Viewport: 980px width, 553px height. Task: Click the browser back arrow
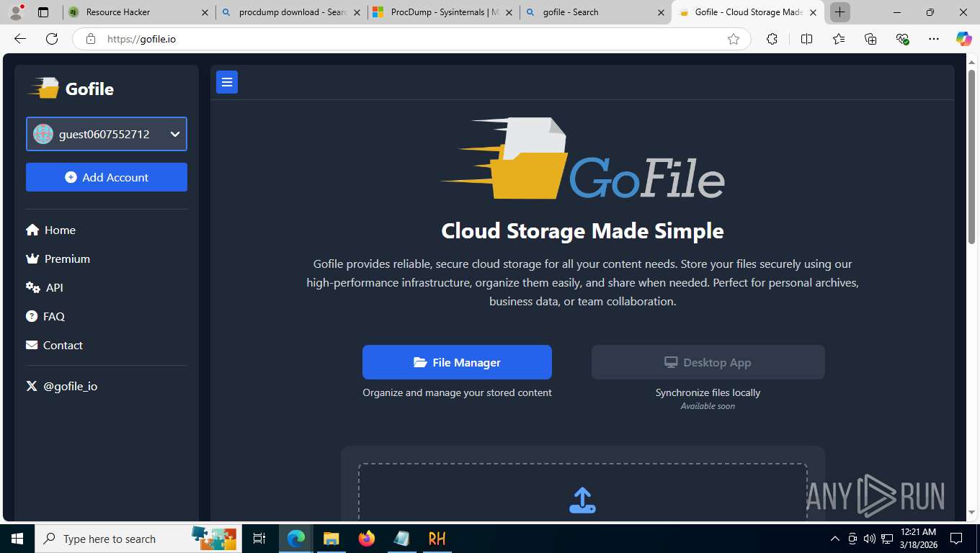pos(20,39)
